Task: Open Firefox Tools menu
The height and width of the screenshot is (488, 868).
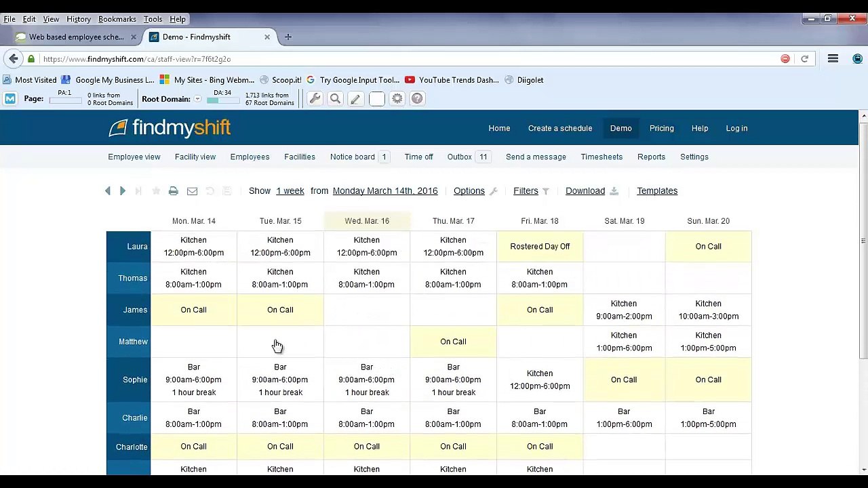Action: pos(153,19)
